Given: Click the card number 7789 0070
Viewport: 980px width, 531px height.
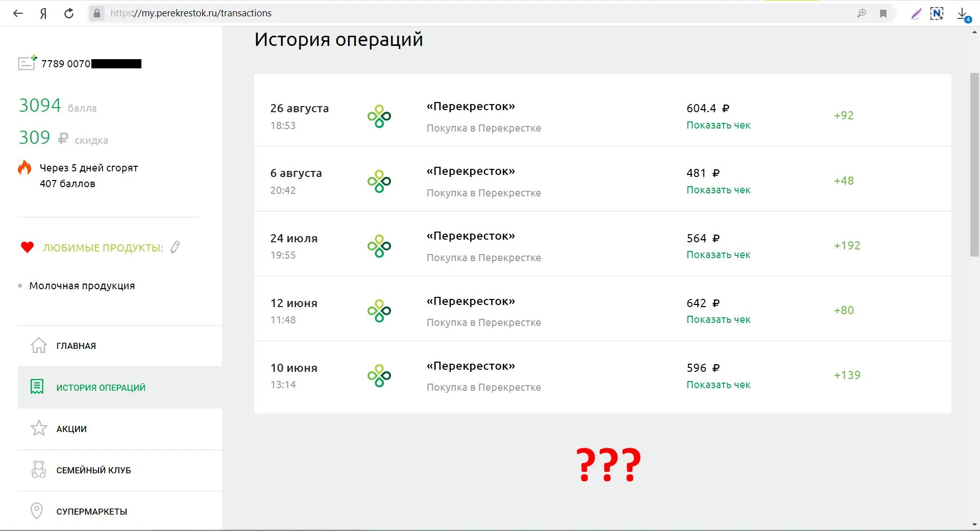Looking at the screenshot, I should pyautogui.click(x=66, y=64).
